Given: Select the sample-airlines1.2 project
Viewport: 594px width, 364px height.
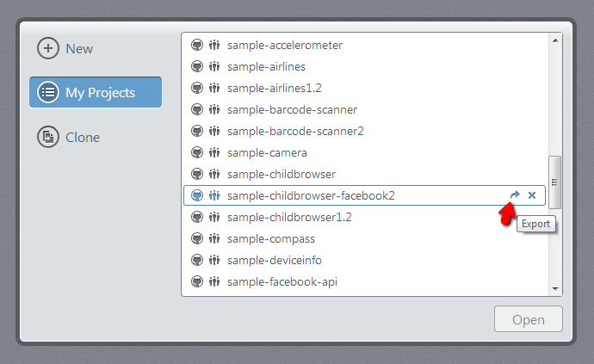Looking at the screenshot, I should [364, 88].
